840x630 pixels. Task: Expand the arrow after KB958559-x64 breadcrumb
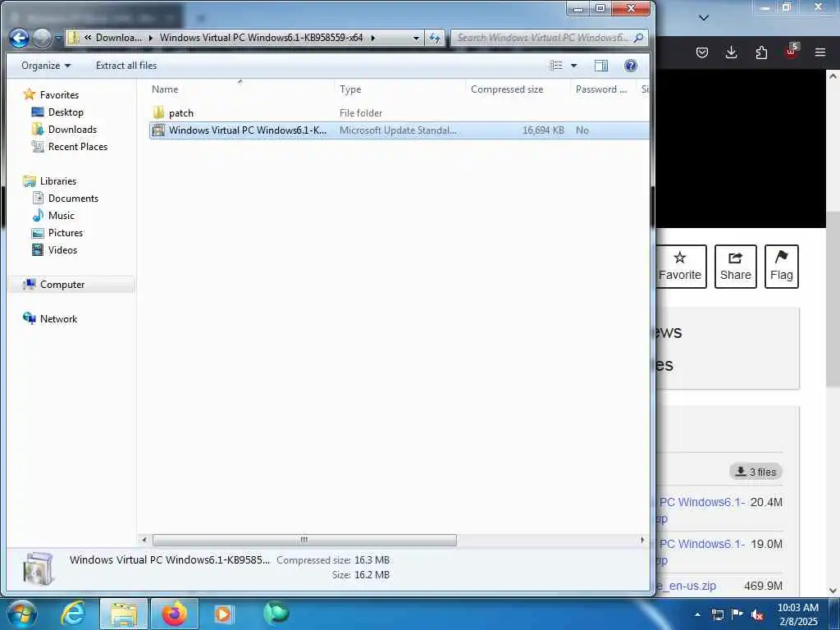tap(373, 38)
